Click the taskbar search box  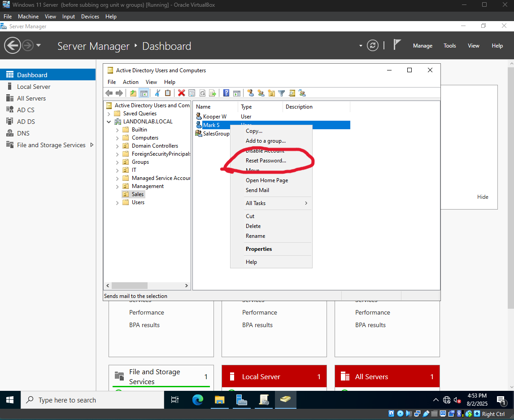92,400
